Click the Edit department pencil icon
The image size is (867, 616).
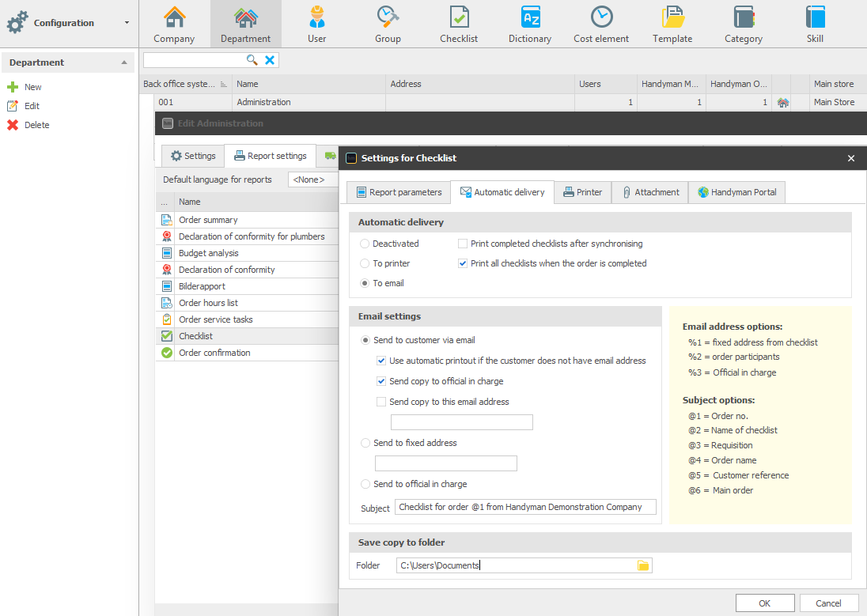13,106
